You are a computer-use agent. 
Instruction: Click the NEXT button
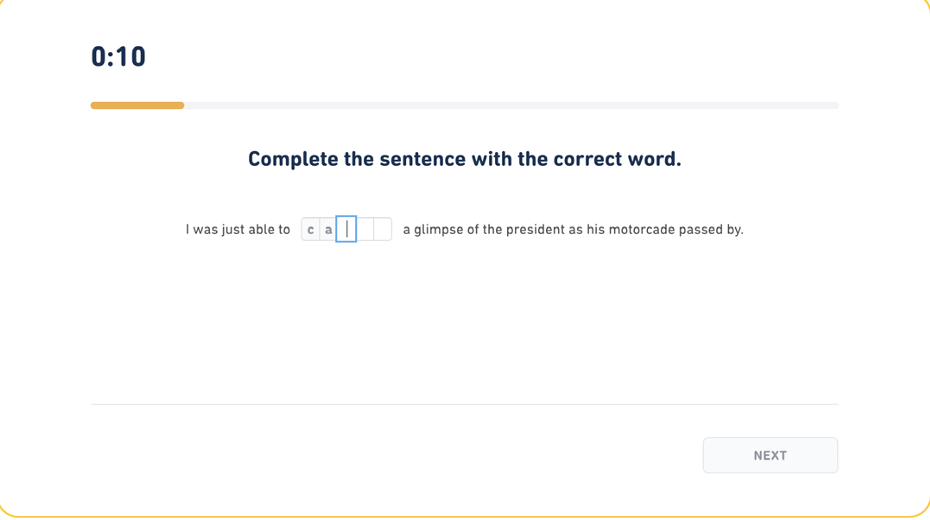click(770, 455)
